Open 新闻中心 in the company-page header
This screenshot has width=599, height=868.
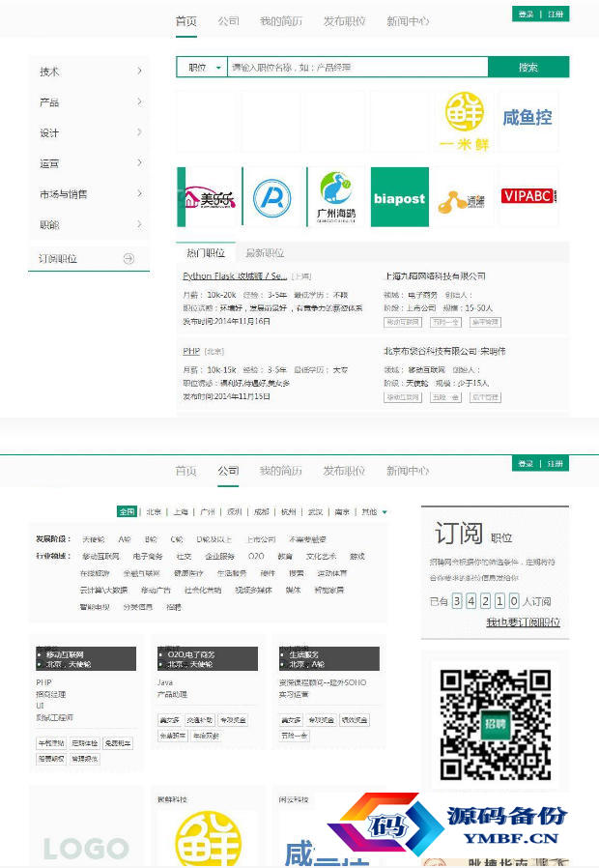pos(408,471)
